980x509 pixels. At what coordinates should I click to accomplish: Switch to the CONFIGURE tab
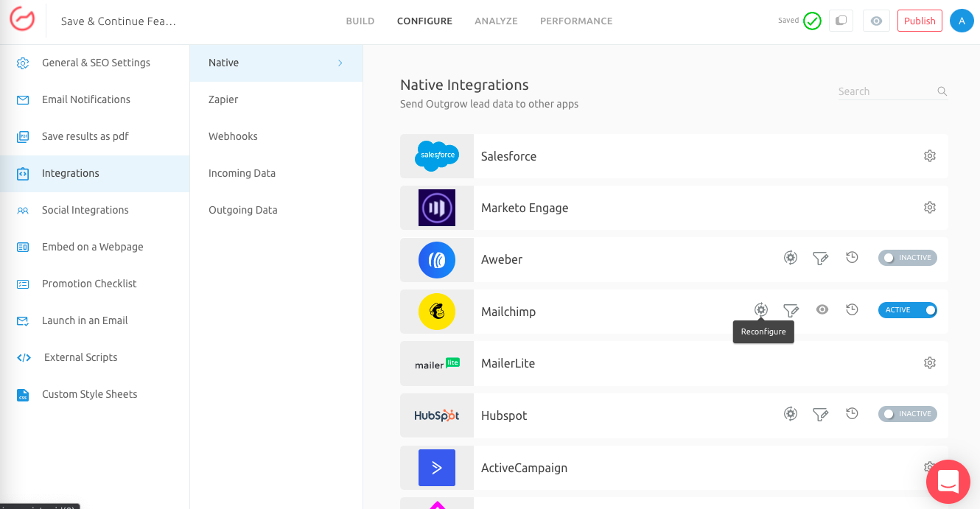tap(424, 21)
